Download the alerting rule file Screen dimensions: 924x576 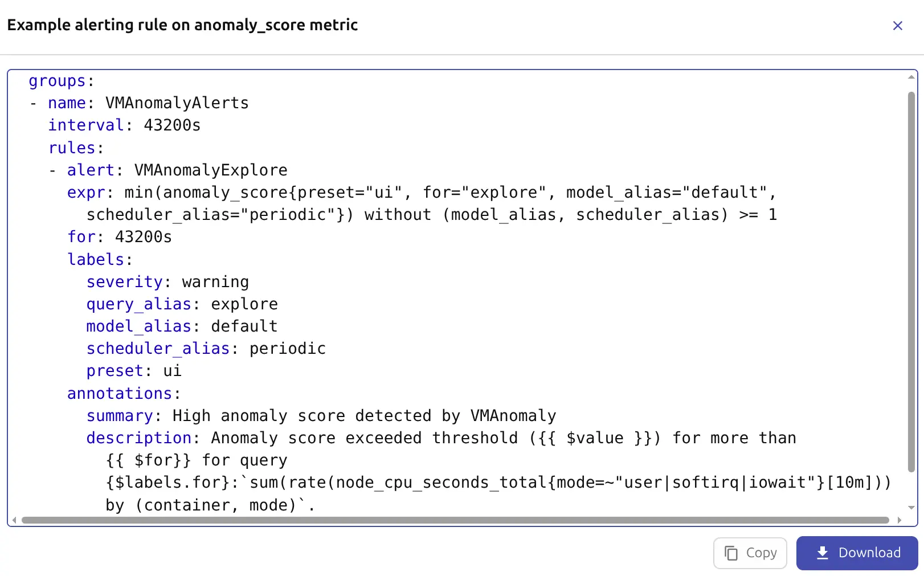[x=857, y=553]
